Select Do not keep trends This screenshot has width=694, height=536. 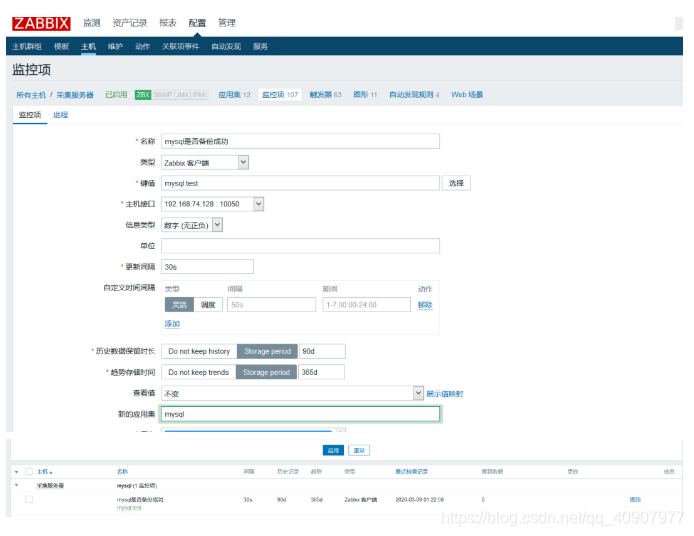tap(199, 372)
